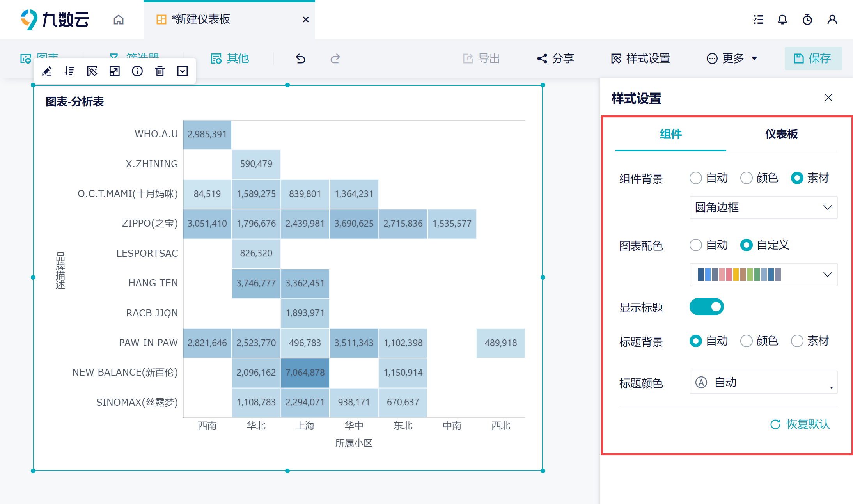Screen dimensions: 853x504
Task: Delete the chart via trash icon
Action: (x=160, y=71)
